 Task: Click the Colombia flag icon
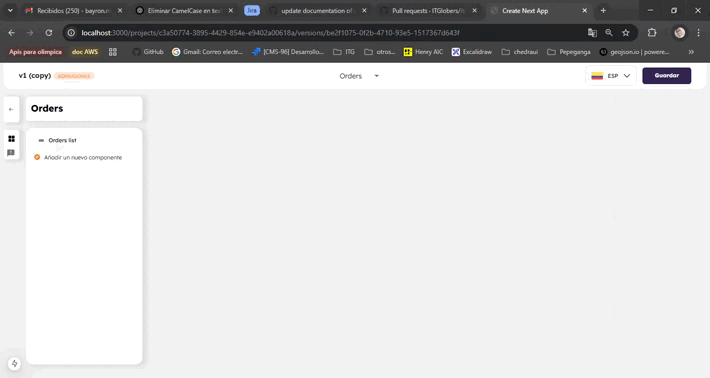[x=597, y=76]
